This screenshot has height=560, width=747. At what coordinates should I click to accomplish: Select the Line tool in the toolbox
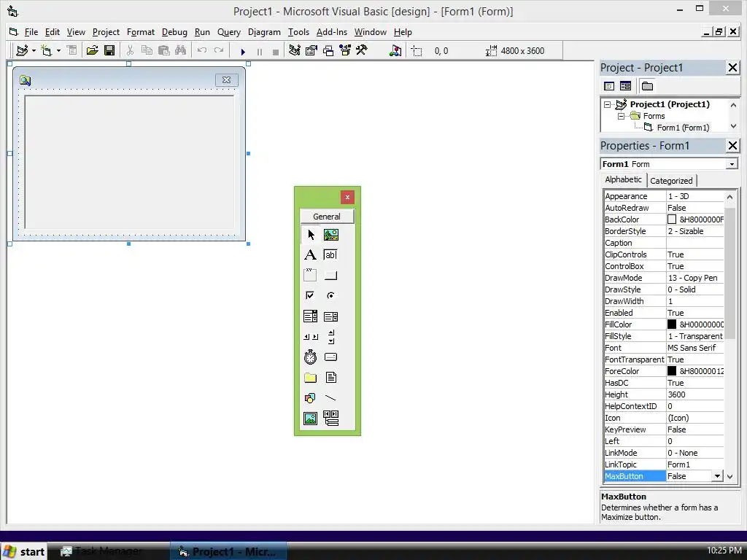pyautogui.click(x=331, y=398)
